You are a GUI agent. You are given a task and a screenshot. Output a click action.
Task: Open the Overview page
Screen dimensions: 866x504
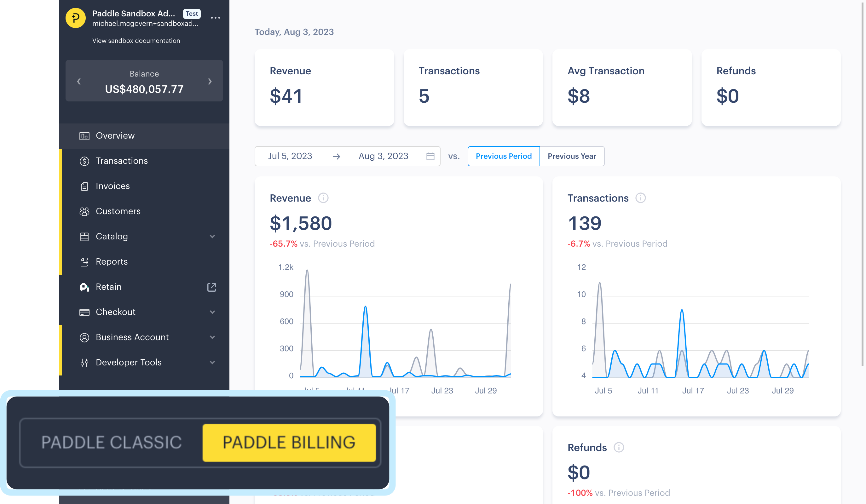115,135
